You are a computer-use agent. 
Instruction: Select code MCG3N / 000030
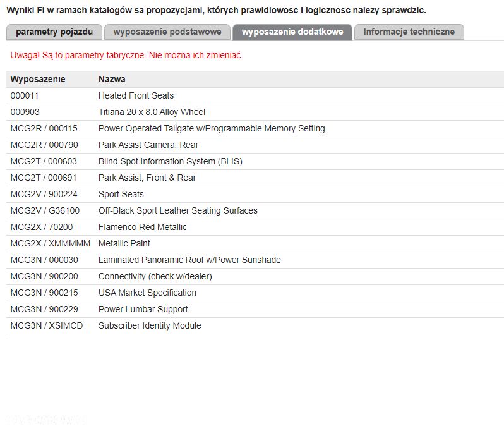44,260
